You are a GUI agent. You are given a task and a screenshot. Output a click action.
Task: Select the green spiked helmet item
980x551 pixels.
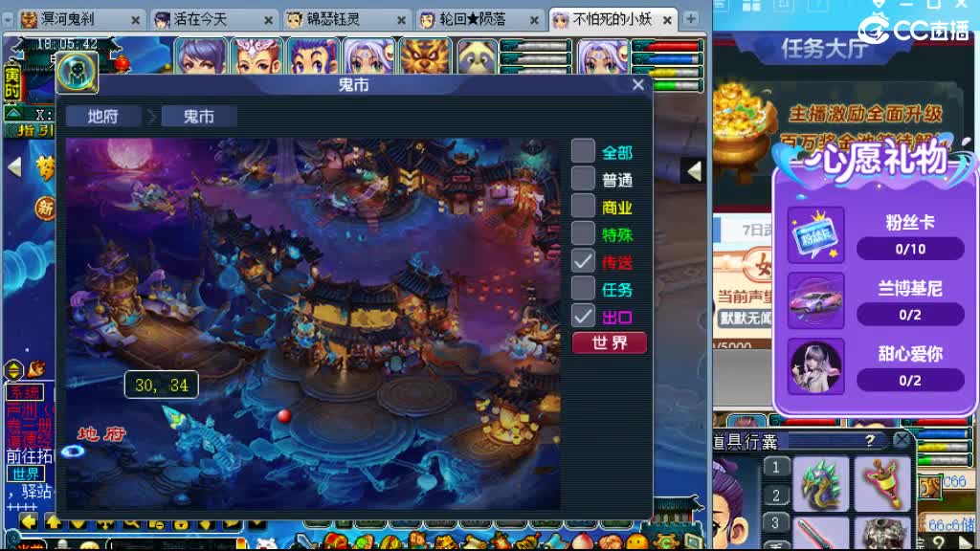pos(821,483)
